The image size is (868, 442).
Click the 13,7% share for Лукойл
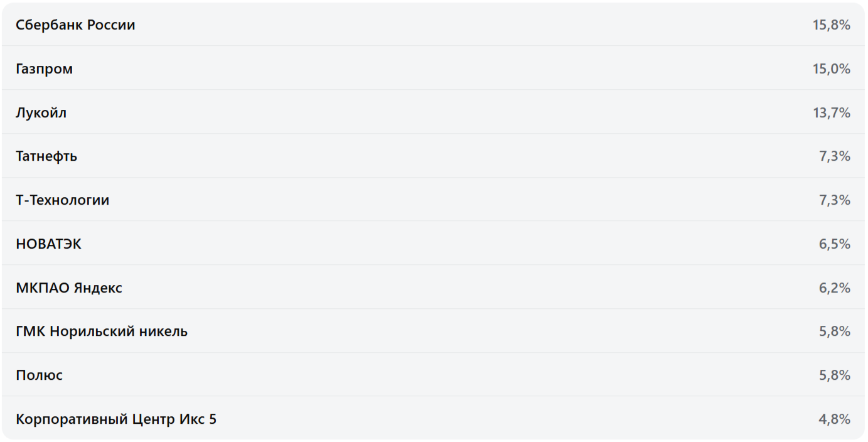(831, 113)
